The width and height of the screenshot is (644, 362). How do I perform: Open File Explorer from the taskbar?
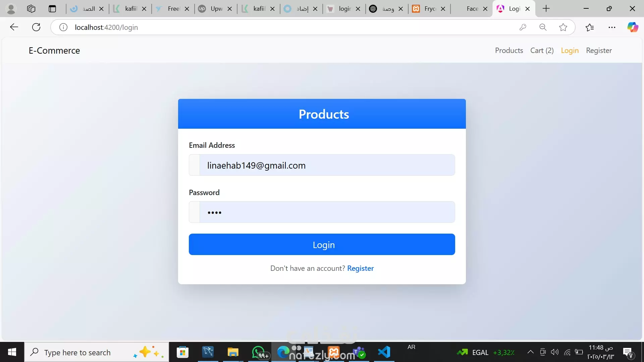click(233, 352)
